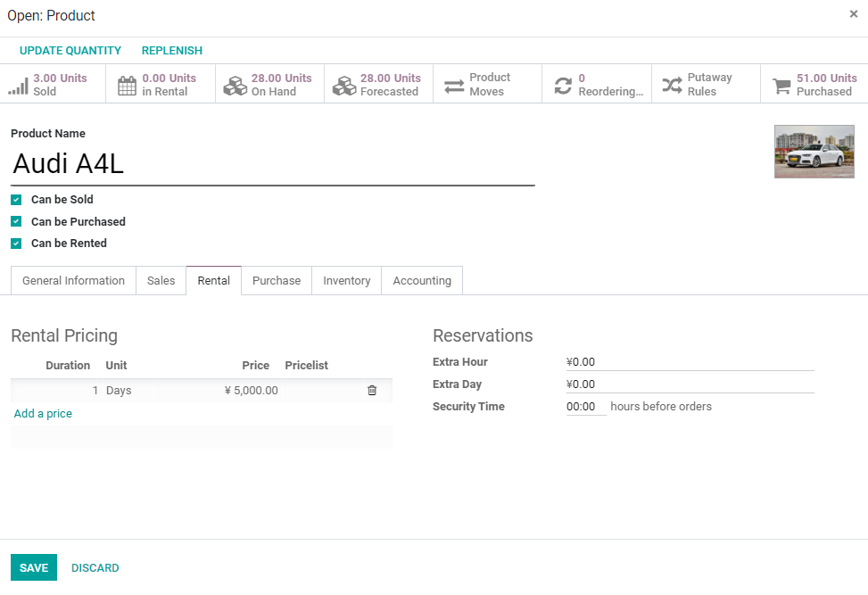The width and height of the screenshot is (868, 595).
Task: Open the Units Sold bar chart icon
Action: click(18, 86)
